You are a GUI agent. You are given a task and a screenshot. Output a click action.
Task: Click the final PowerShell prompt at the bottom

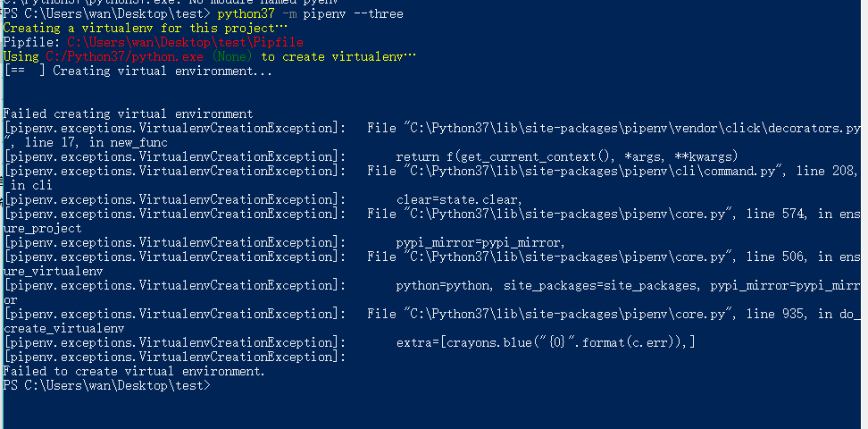point(107,386)
